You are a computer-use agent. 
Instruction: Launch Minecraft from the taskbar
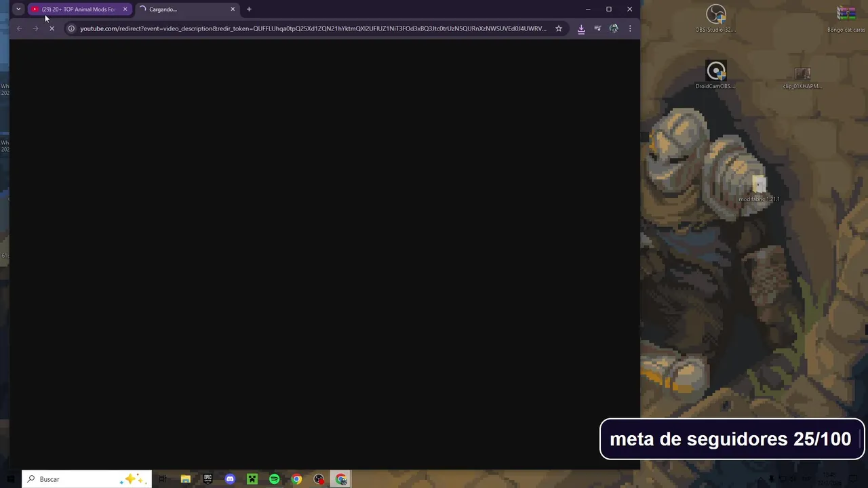(252, 479)
